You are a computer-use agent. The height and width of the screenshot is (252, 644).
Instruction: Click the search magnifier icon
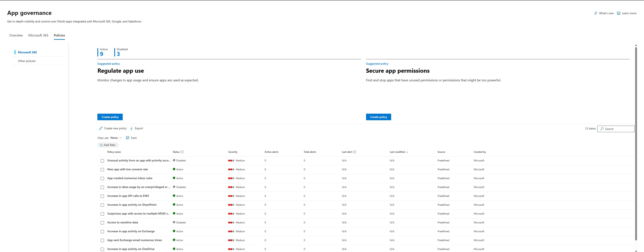click(602, 129)
